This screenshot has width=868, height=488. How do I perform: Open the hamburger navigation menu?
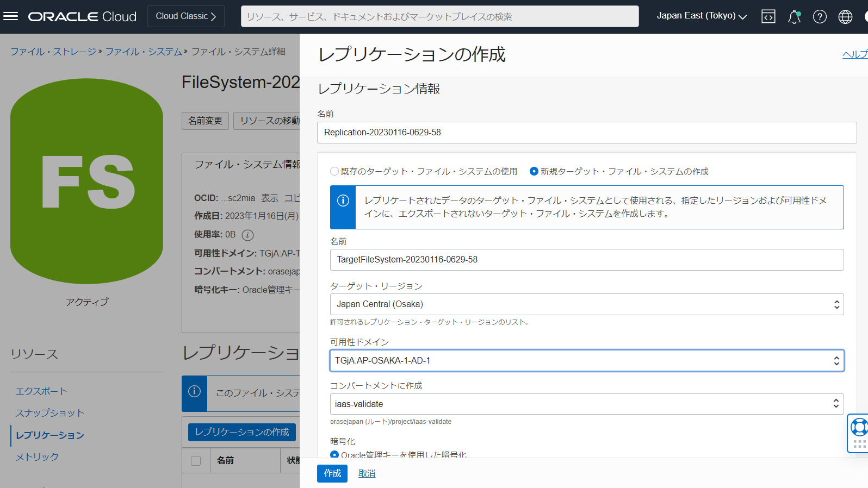[x=11, y=16]
